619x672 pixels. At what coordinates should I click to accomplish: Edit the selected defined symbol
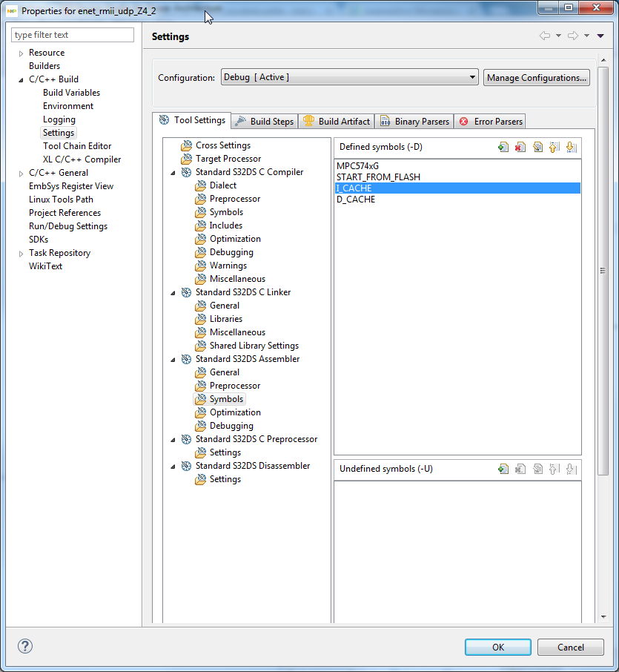click(x=537, y=148)
